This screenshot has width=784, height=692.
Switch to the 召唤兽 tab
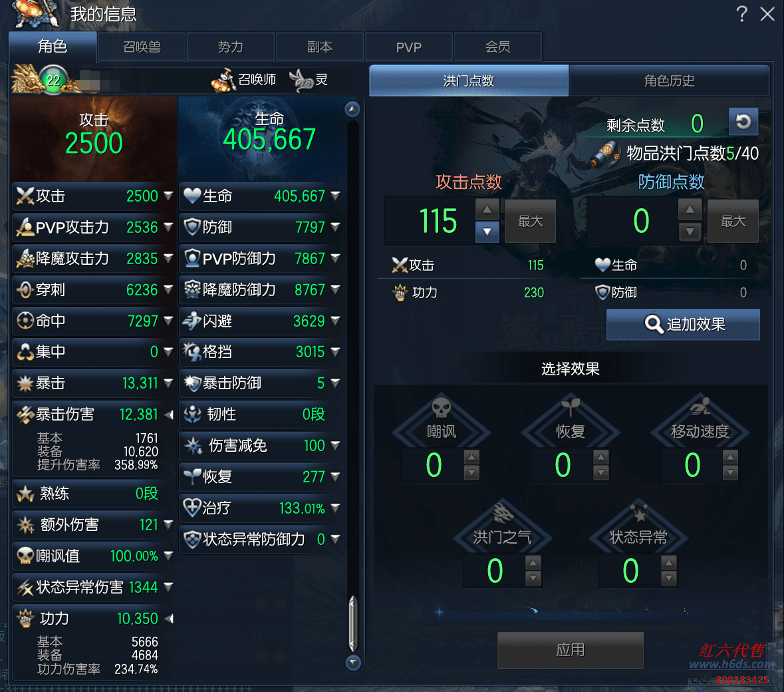[142, 47]
